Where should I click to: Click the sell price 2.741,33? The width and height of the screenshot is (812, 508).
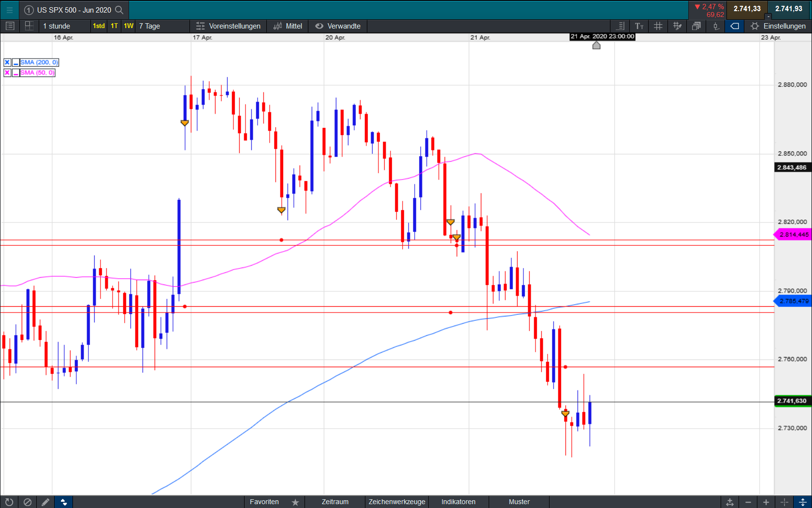click(x=747, y=9)
